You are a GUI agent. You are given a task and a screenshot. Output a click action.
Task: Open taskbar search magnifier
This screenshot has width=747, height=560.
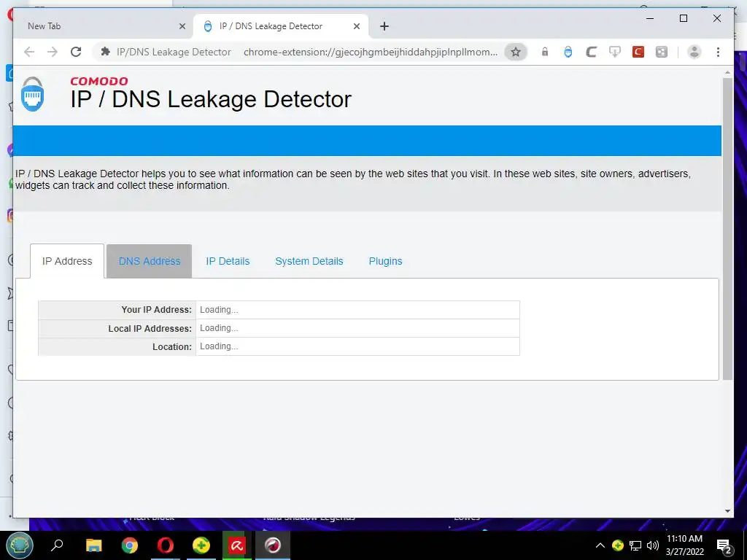[57, 545]
